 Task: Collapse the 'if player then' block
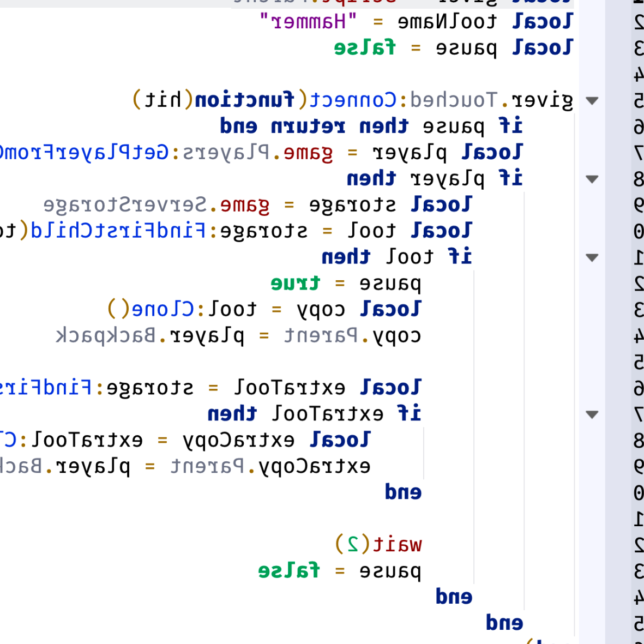[x=592, y=179]
